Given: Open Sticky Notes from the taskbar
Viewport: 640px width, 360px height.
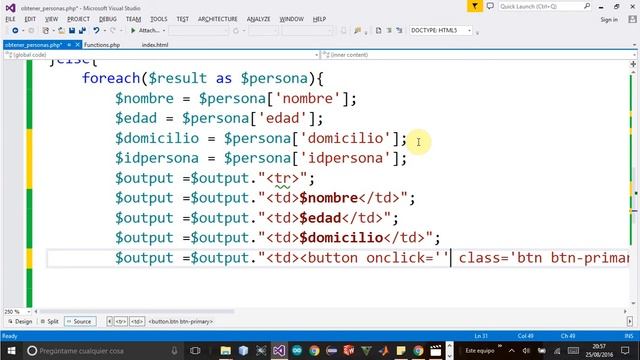Looking at the screenshot, I should coord(401,351).
